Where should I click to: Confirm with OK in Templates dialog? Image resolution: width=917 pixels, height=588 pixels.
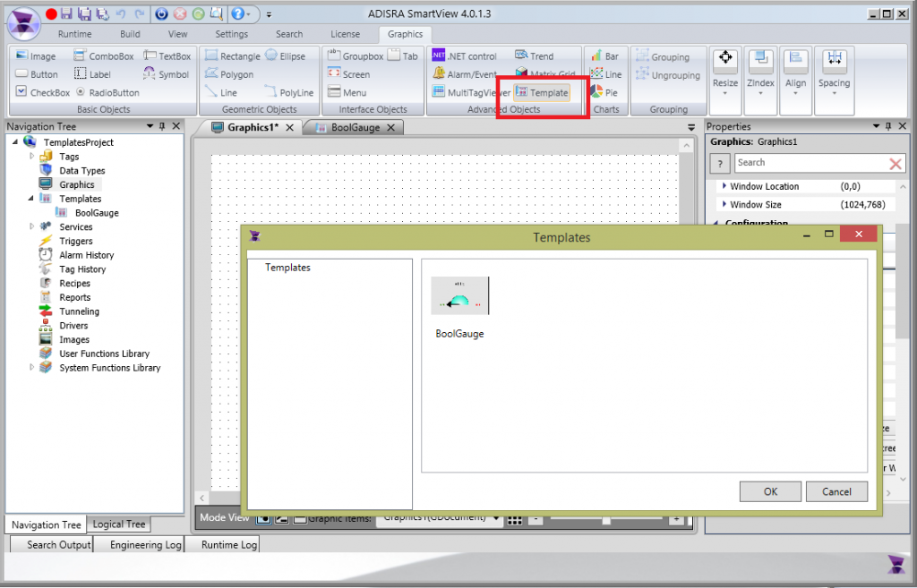point(770,491)
